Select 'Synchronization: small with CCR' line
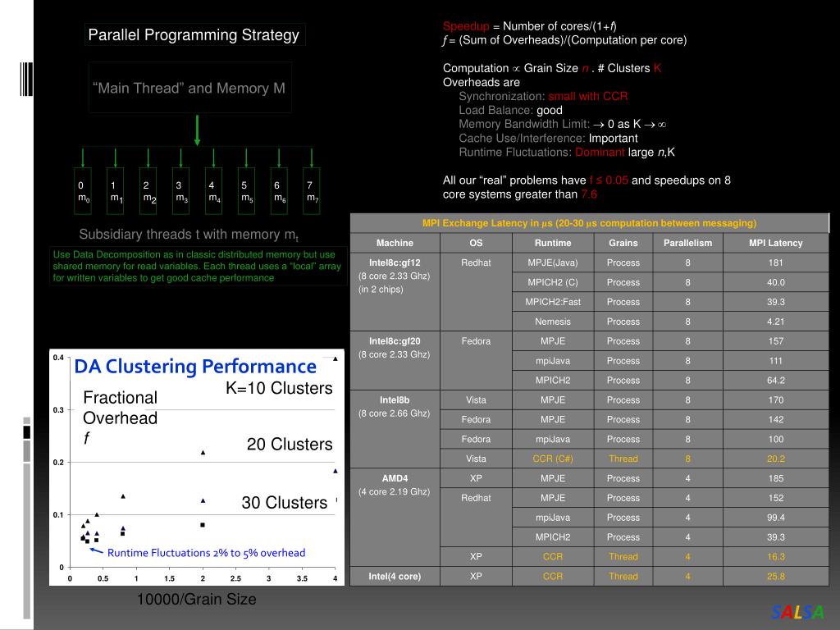Screen dimensions: 840x630 (543, 97)
